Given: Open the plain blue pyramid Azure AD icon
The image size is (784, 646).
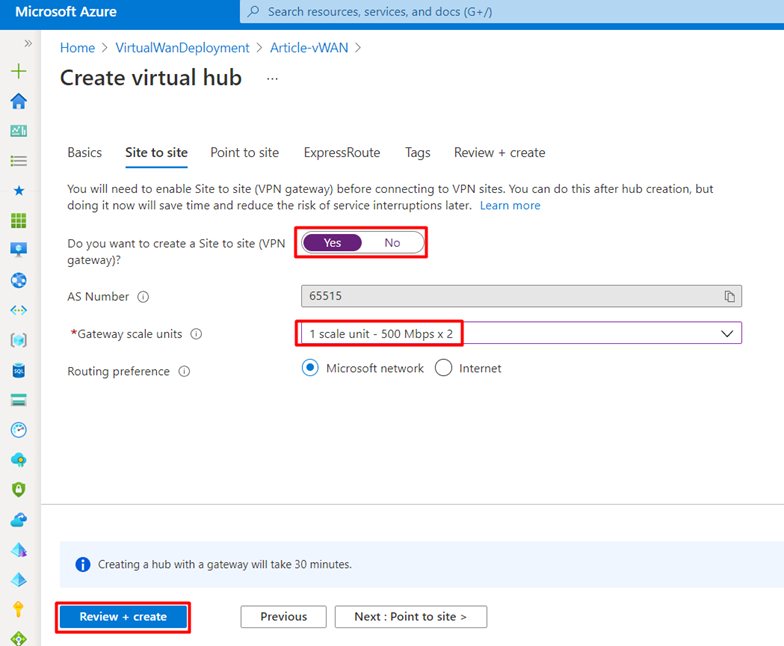Looking at the screenshot, I should (18, 580).
